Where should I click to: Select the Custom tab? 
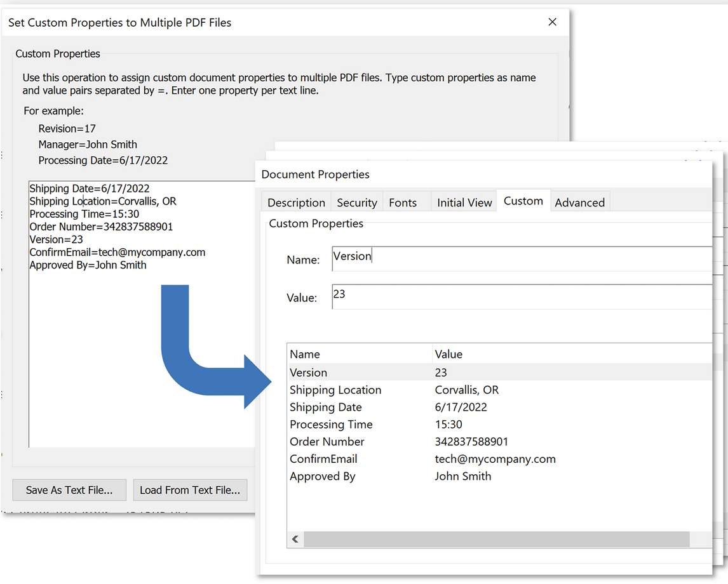pos(523,201)
